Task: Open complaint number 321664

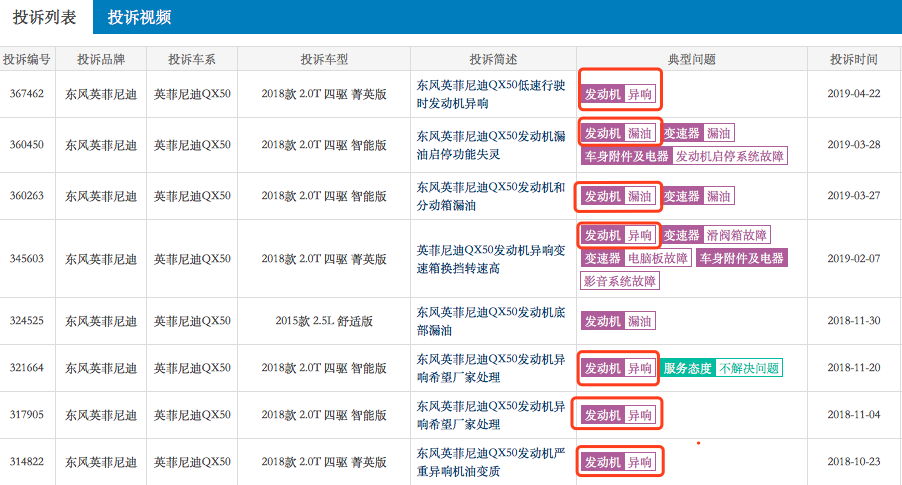Action: click(x=26, y=368)
